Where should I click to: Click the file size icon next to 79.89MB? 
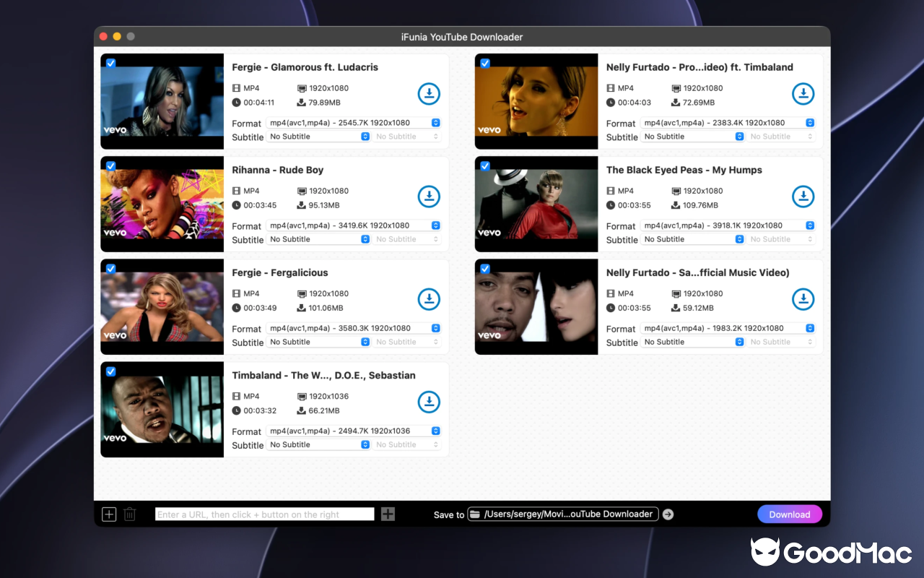coord(302,103)
